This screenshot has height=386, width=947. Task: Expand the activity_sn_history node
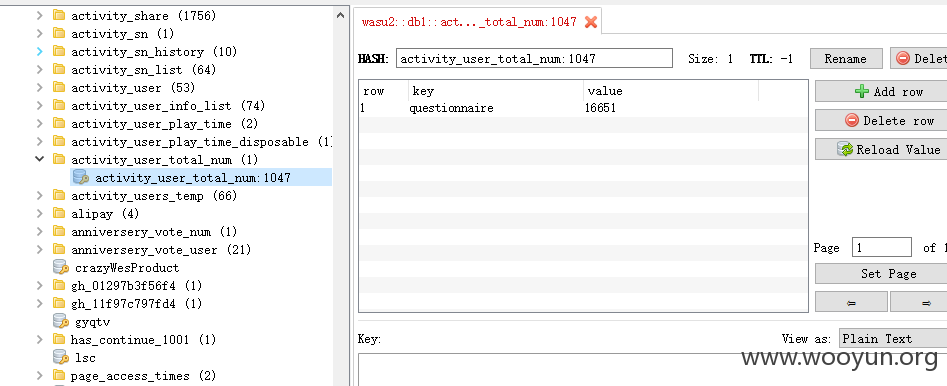click(40, 51)
